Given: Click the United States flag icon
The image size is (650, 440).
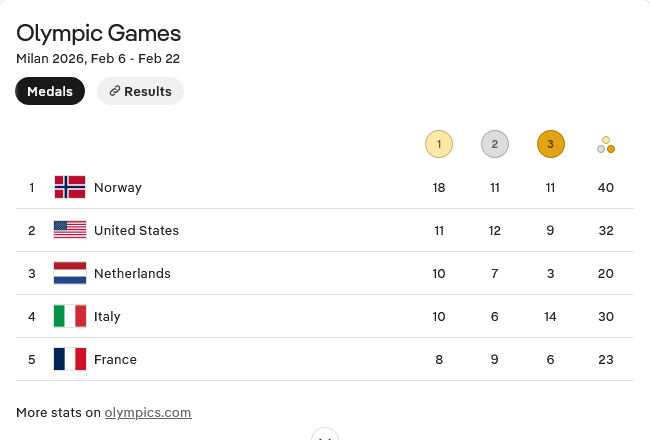Looking at the screenshot, I should pos(70,230).
